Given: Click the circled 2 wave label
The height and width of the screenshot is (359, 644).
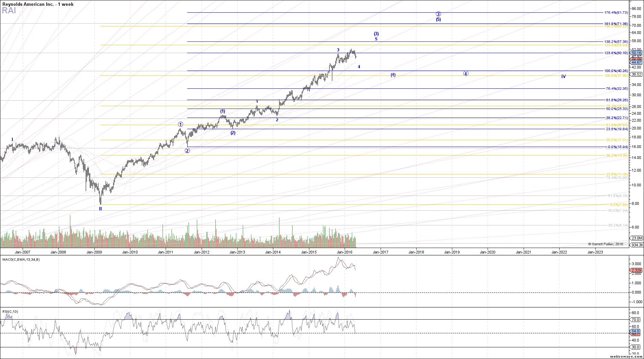Looking at the screenshot, I should coord(187,150).
